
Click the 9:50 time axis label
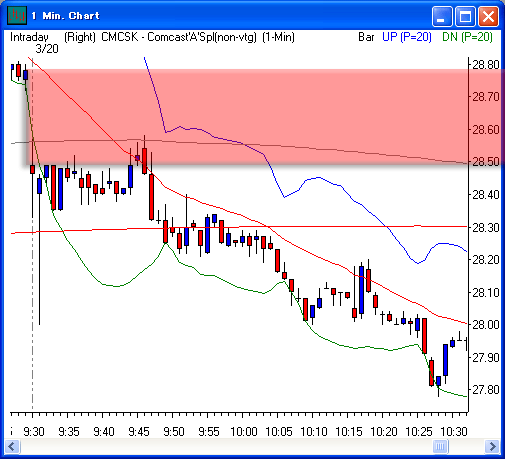click(x=174, y=432)
